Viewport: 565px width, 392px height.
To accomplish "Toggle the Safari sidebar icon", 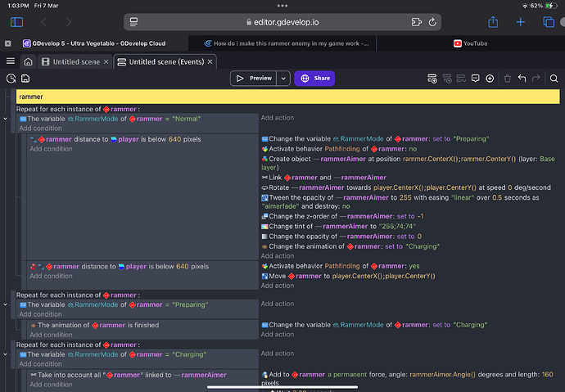I will [16, 22].
